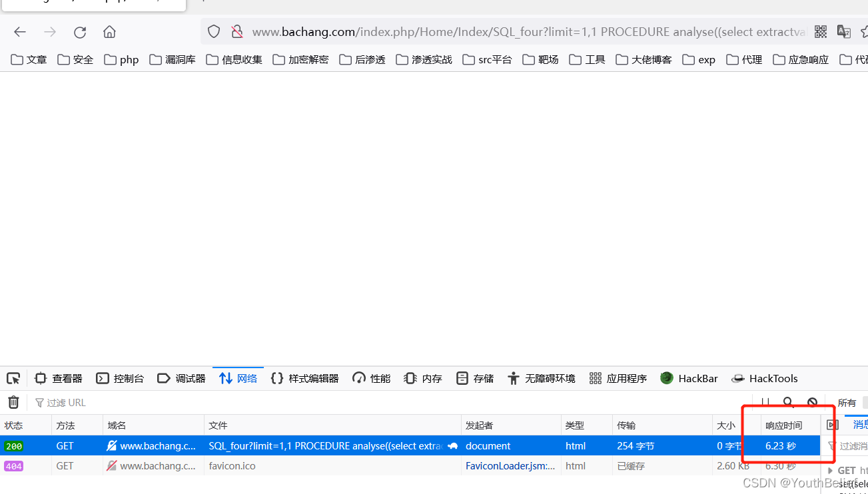
Task: Open the php bookmarks folder
Action: click(121, 59)
